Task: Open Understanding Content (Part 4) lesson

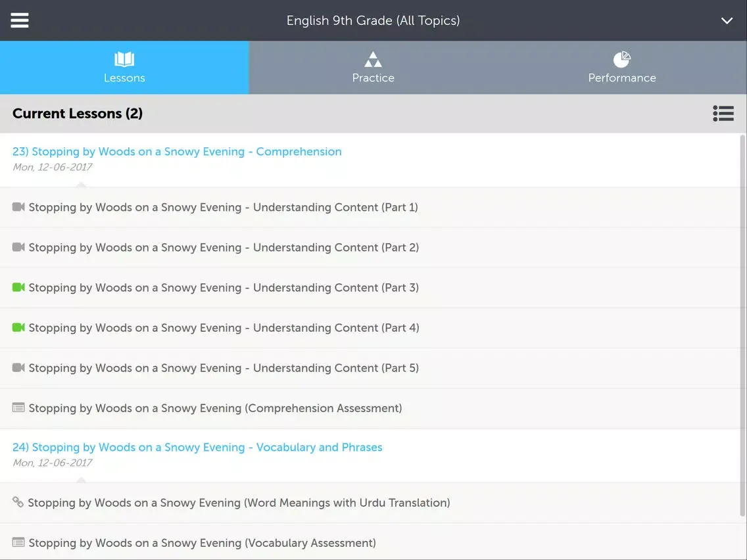Action: click(x=224, y=328)
